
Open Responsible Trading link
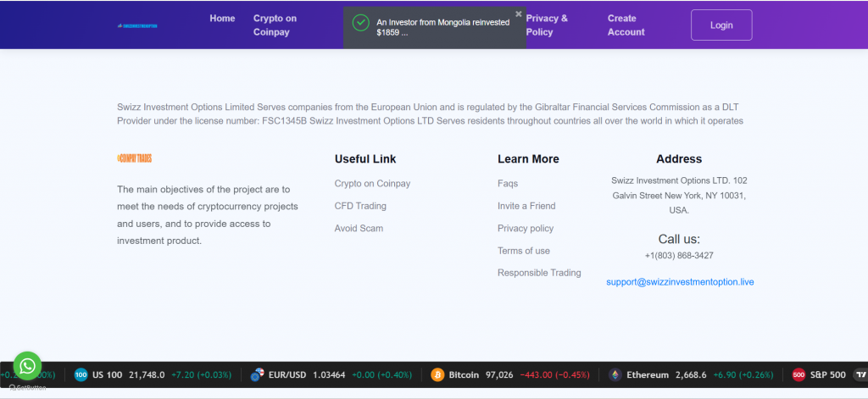click(539, 273)
